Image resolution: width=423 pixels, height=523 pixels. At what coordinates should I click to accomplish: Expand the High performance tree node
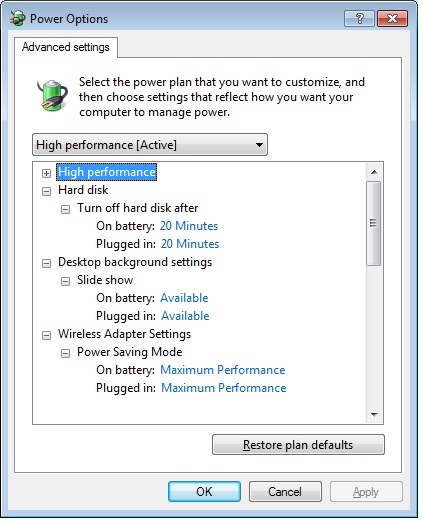pos(46,173)
